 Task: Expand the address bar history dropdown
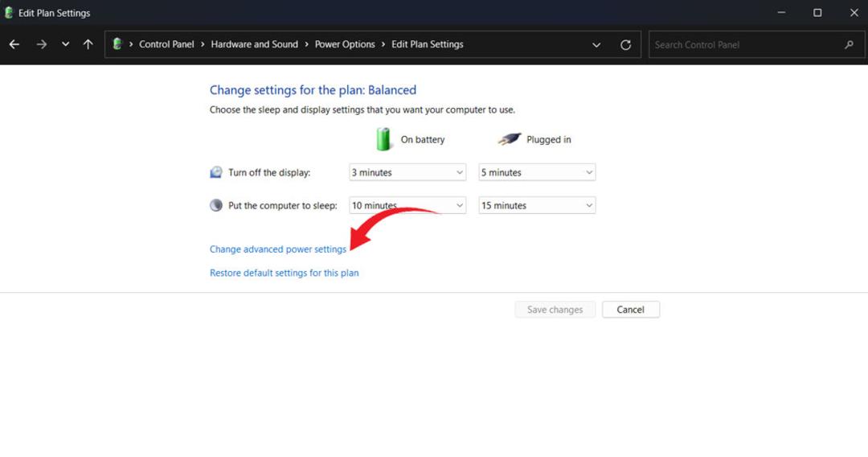pos(596,45)
